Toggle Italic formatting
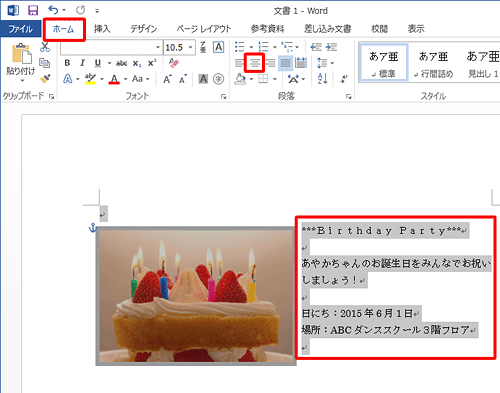 (82, 63)
